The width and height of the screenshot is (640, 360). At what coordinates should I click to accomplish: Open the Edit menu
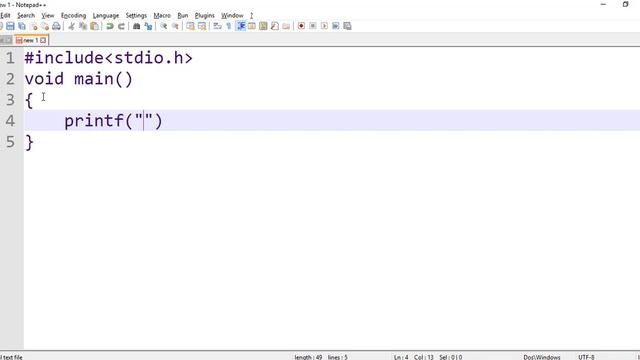tap(5, 16)
